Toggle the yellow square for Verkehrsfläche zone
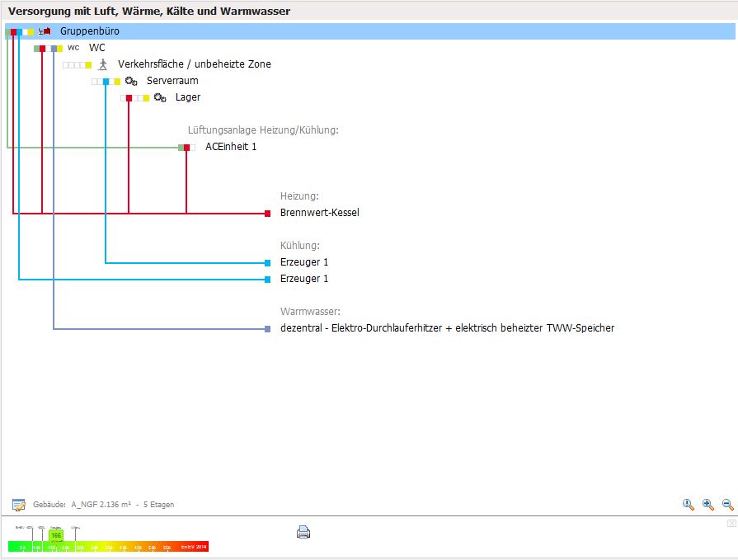The image size is (738, 560). point(88,65)
